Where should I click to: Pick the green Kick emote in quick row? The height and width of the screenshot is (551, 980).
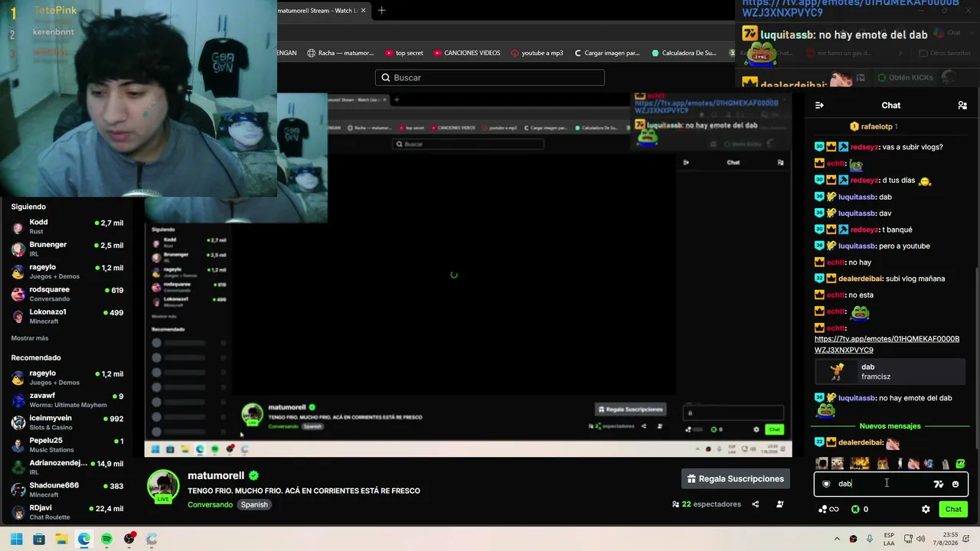[x=960, y=463]
